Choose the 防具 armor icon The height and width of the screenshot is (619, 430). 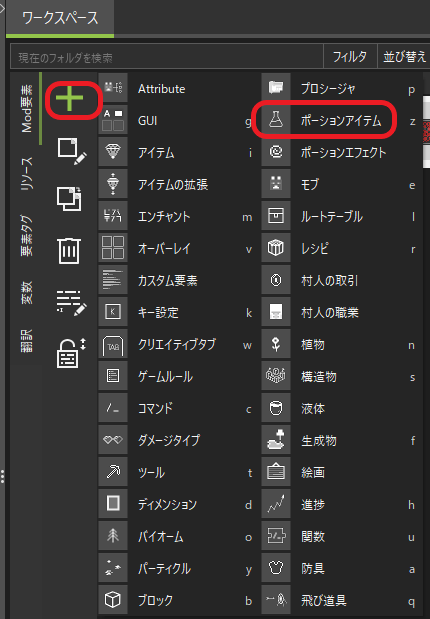276,568
